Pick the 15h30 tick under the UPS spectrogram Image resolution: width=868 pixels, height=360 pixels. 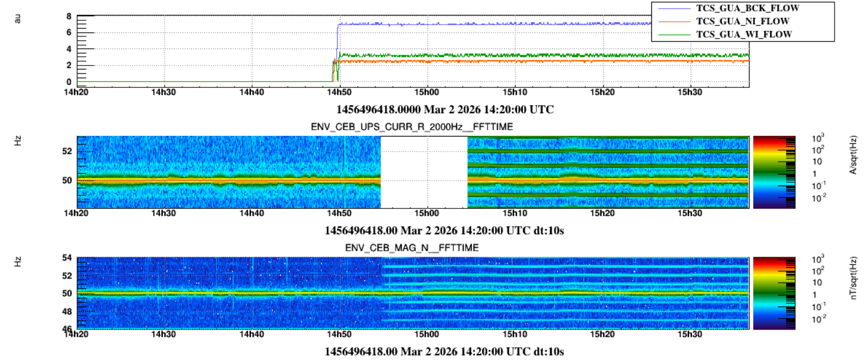690,213
